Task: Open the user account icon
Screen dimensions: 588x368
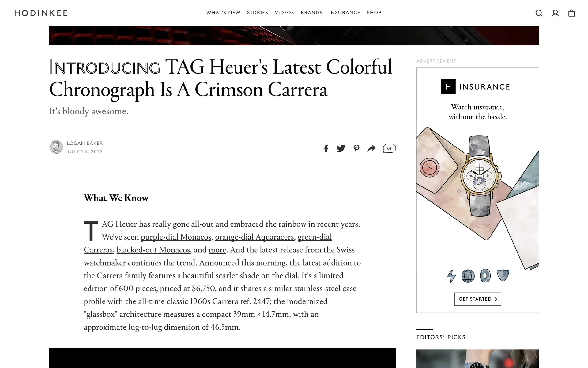Action: tap(555, 13)
